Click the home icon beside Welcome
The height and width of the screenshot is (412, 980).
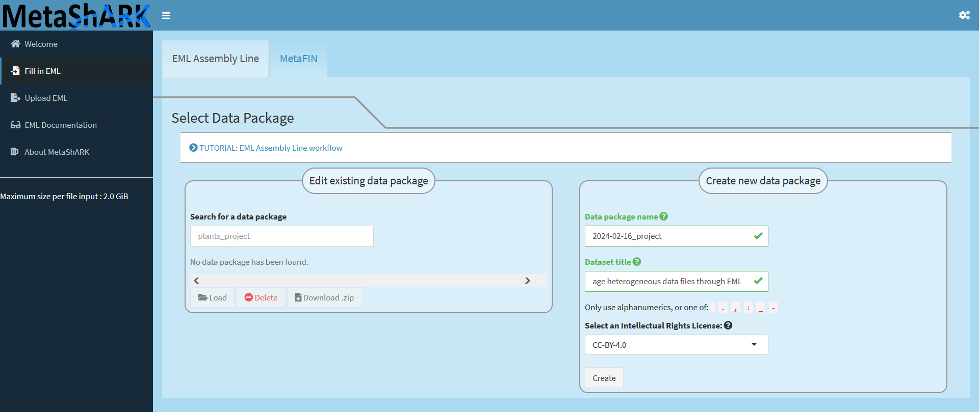16,44
